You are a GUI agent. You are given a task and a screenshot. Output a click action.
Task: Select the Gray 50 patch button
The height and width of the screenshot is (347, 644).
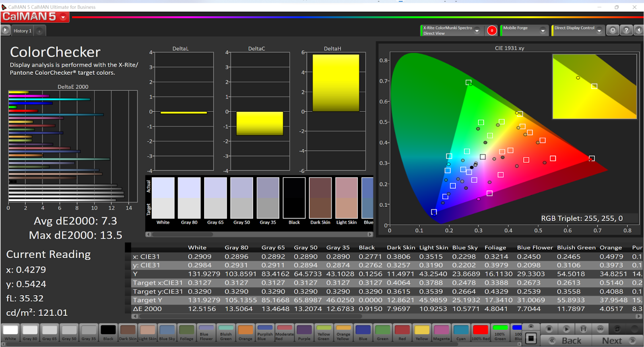[x=69, y=333]
